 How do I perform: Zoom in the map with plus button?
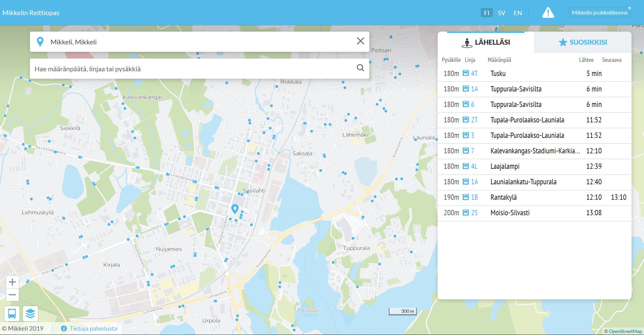[12, 282]
